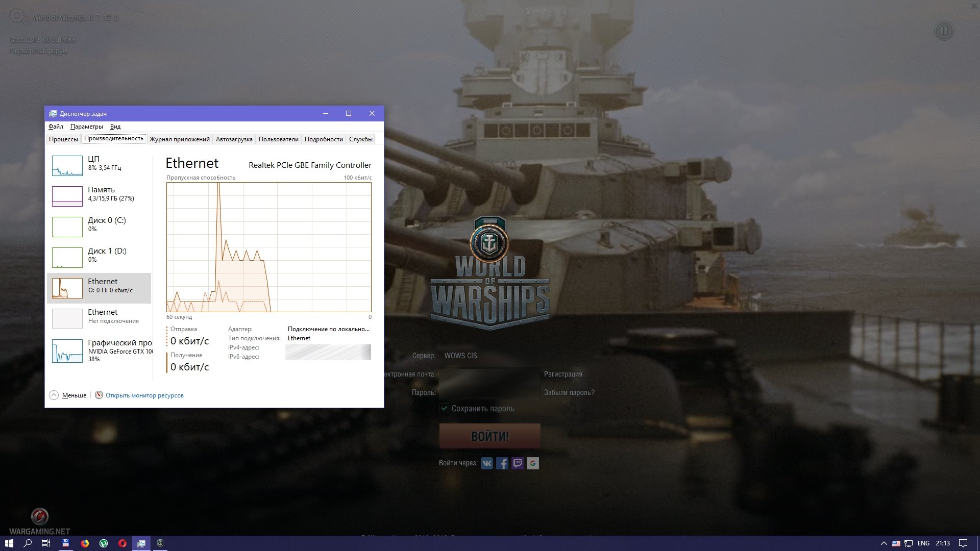
Task: Select the 'Производительность' tab
Action: click(114, 138)
